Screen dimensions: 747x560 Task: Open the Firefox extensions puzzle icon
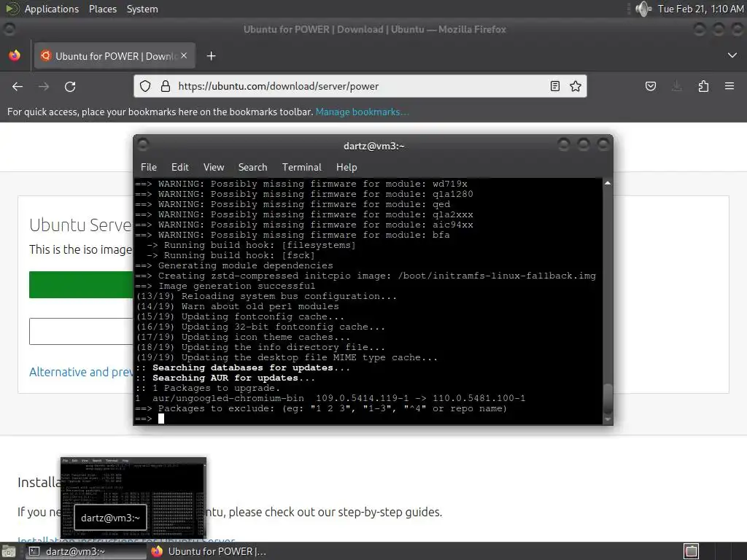point(704,86)
